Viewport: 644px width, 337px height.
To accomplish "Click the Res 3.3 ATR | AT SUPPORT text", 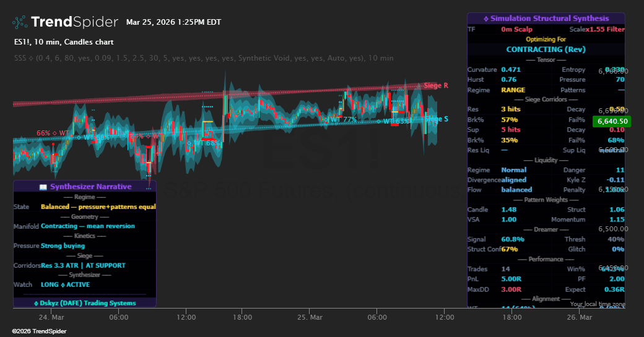I will point(84,266).
